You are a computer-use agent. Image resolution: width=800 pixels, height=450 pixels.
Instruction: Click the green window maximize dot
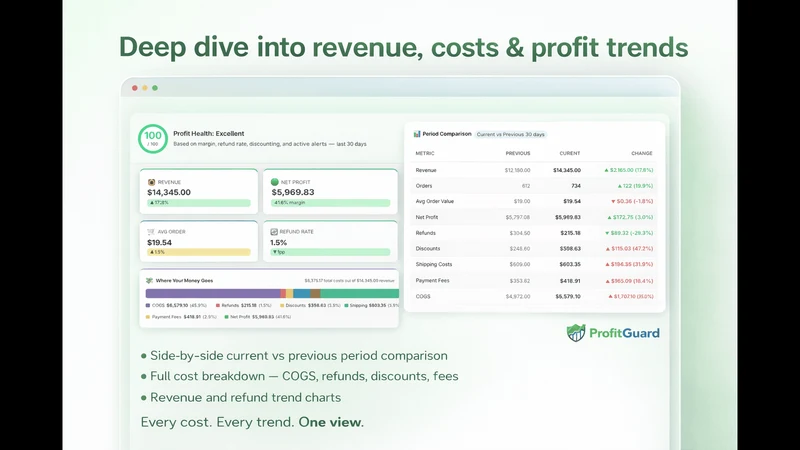(x=155, y=88)
